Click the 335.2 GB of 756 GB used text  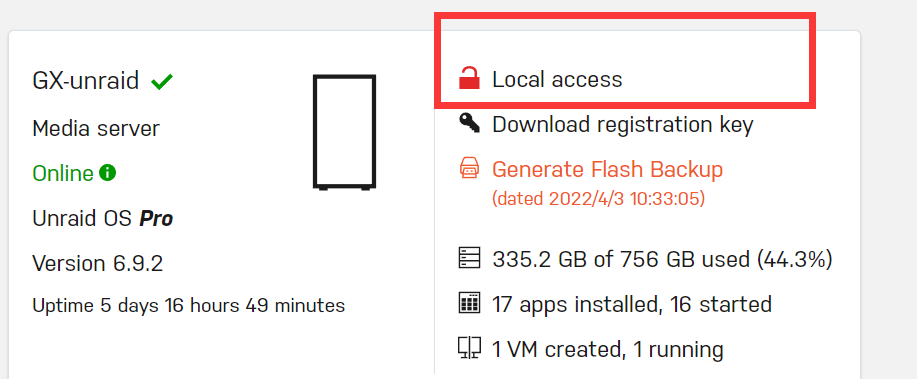(x=663, y=259)
